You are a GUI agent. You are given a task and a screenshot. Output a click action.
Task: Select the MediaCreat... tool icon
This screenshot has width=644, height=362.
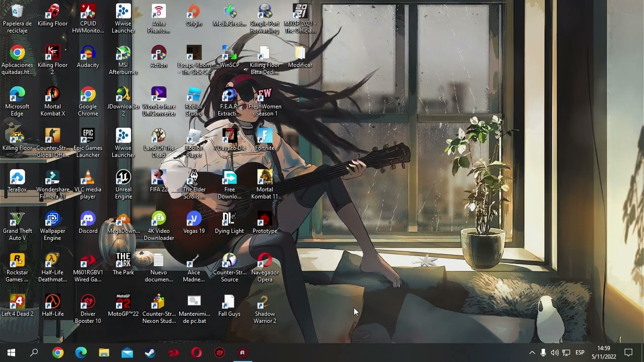click(229, 15)
